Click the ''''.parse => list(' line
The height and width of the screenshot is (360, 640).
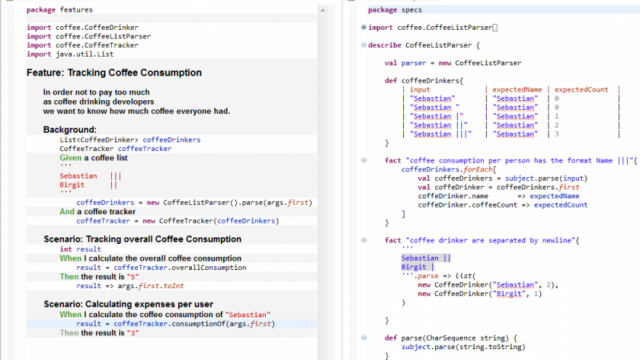pos(439,276)
